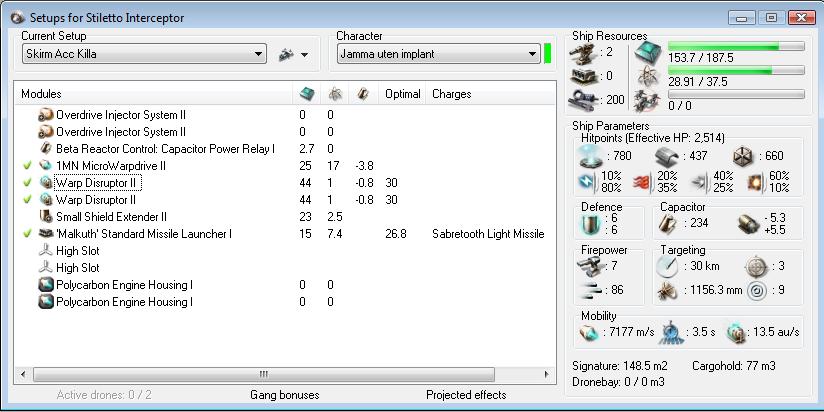Screen dimensions: 824x412
Task: Click the turret hardpoints icon in Ship Resources
Action: pyautogui.click(x=583, y=53)
